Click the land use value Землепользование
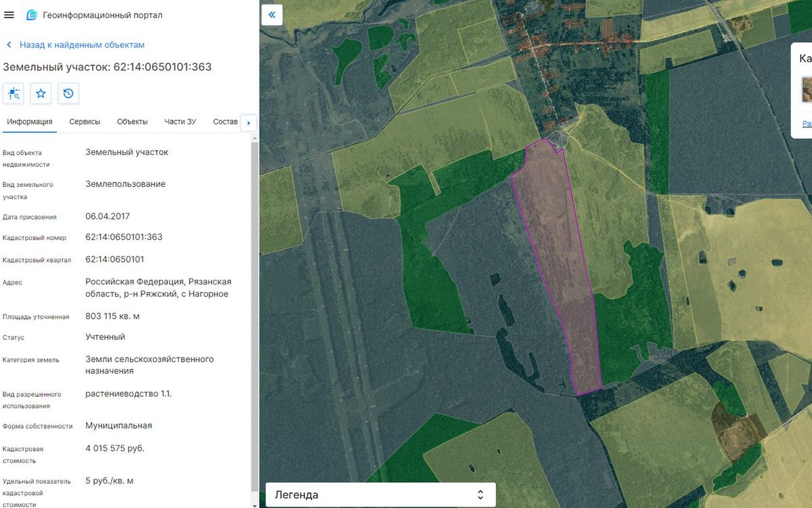This screenshot has width=812, height=508. [x=125, y=184]
